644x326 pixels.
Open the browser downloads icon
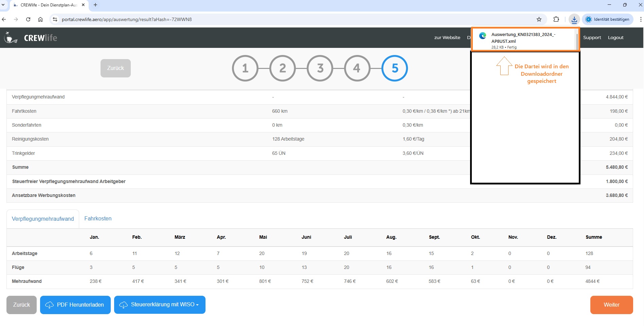574,19
